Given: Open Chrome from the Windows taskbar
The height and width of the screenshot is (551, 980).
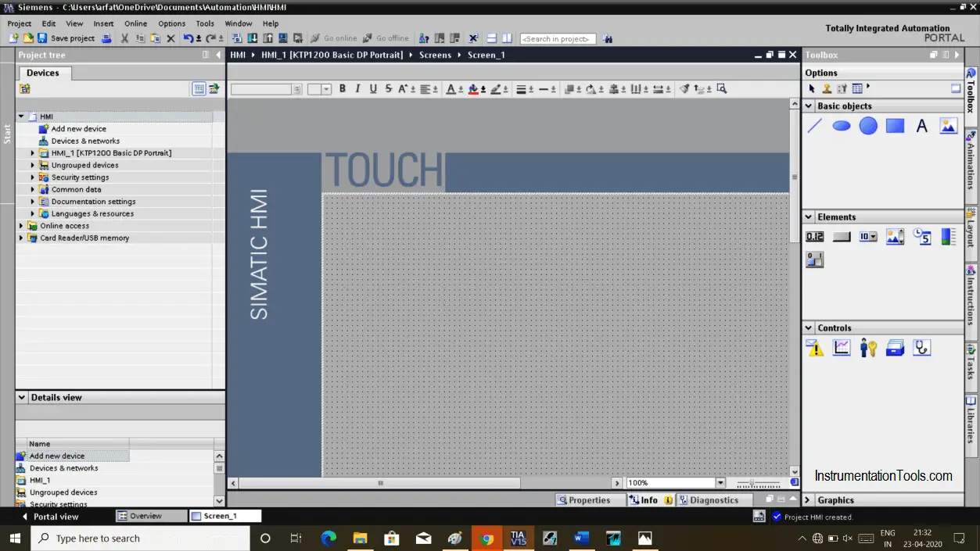Looking at the screenshot, I should pyautogui.click(x=486, y=538).
